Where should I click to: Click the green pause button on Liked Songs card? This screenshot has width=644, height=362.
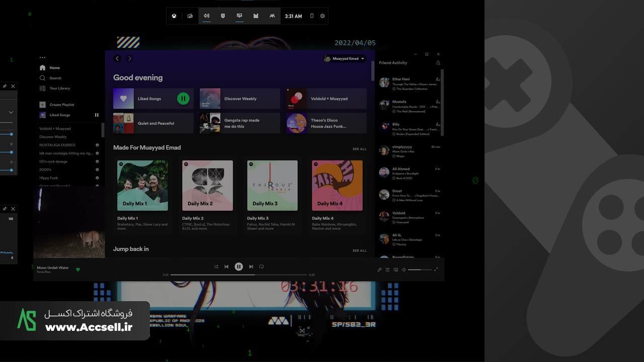click(x=183, y=99)
